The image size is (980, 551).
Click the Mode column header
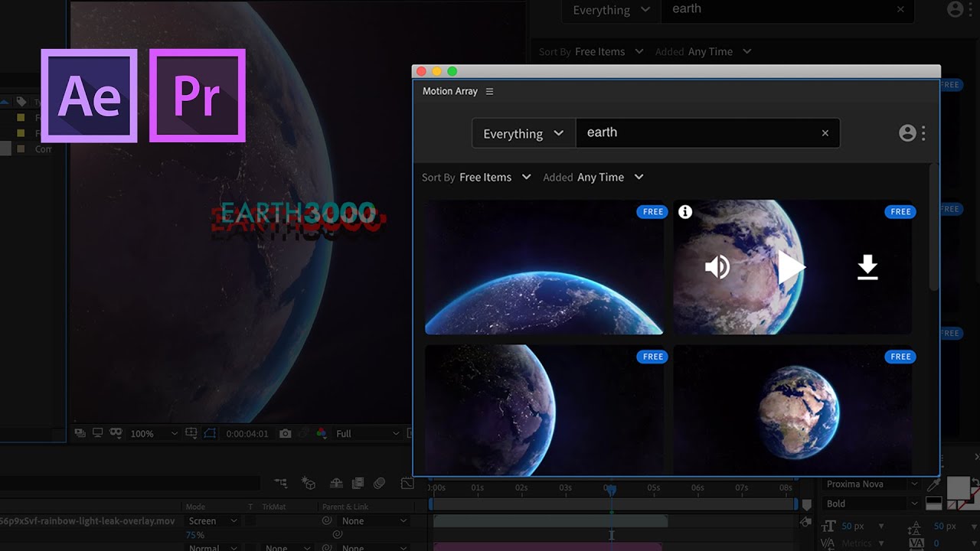pos(196,507)
